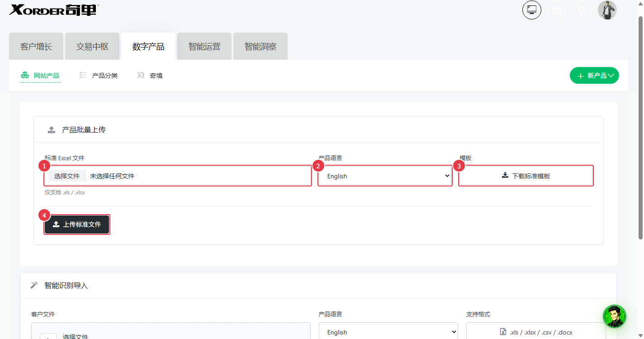Image resolution: width=644 pixels, height=339 pixels.
Task: Open the user profile avatar
Action: (607, 10)
